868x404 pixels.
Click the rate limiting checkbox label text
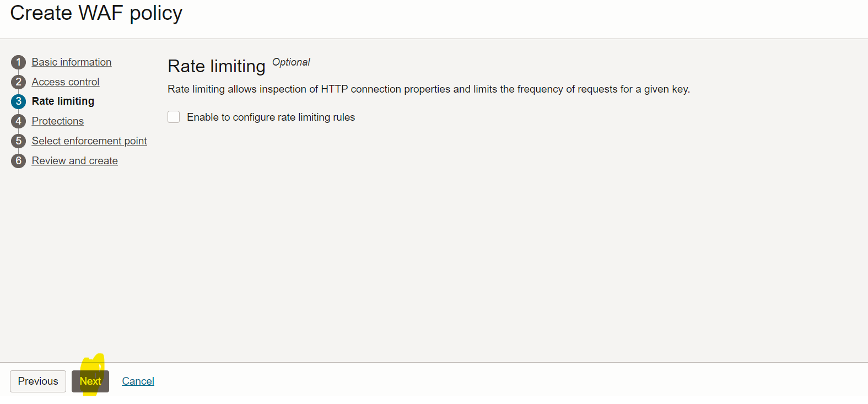pyautogui.click(x=270, y=117)
